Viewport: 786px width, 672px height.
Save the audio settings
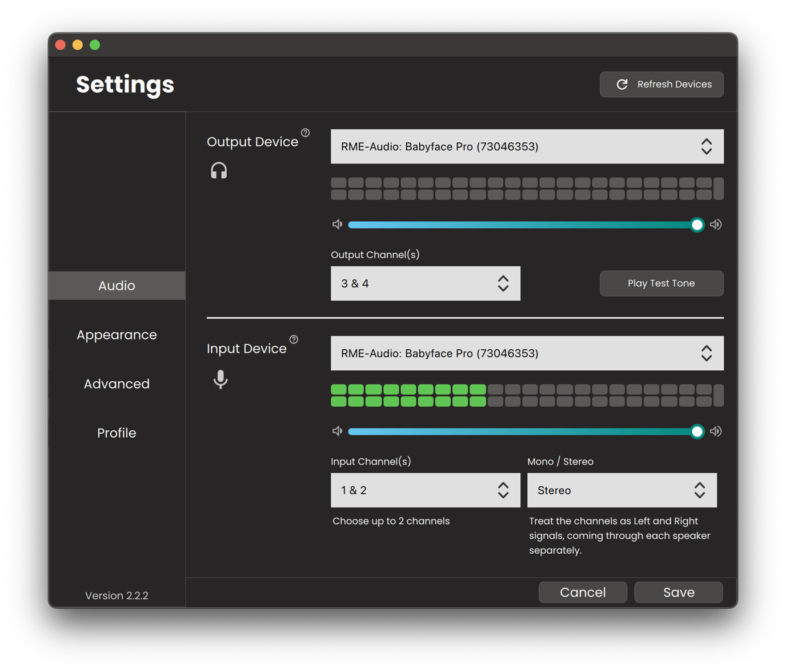point(678,592)
